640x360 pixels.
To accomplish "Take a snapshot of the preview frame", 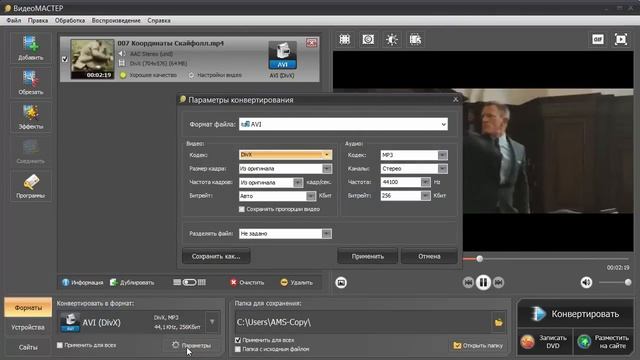I will click(x=341, y=282).
